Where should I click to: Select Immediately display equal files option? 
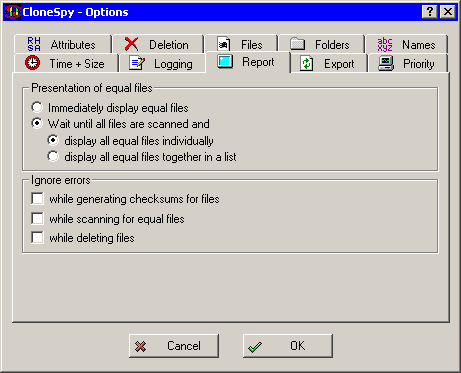coord(110,108)
